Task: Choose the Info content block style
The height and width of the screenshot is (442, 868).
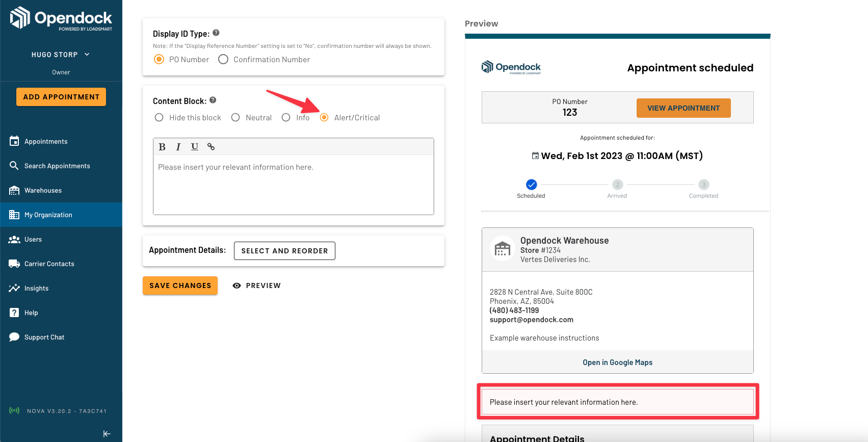Action: coord(296,118)
